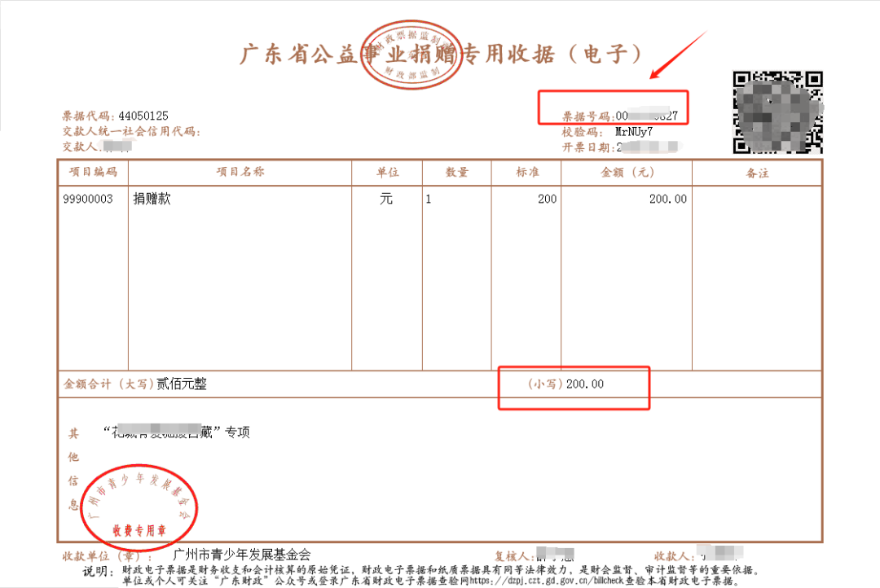The height and width of the screenshot is (588, 880).
Task: Click the 金额（元） column header
Action: (627, 173)
